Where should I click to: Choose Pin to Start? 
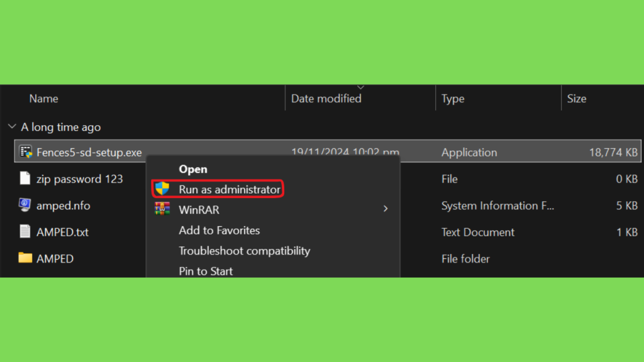[206, 271]
